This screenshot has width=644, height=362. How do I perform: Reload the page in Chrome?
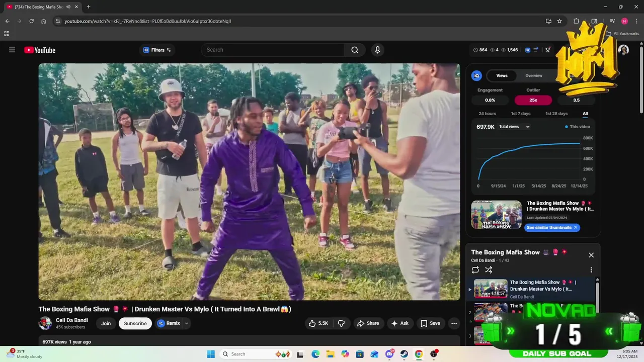31,21
